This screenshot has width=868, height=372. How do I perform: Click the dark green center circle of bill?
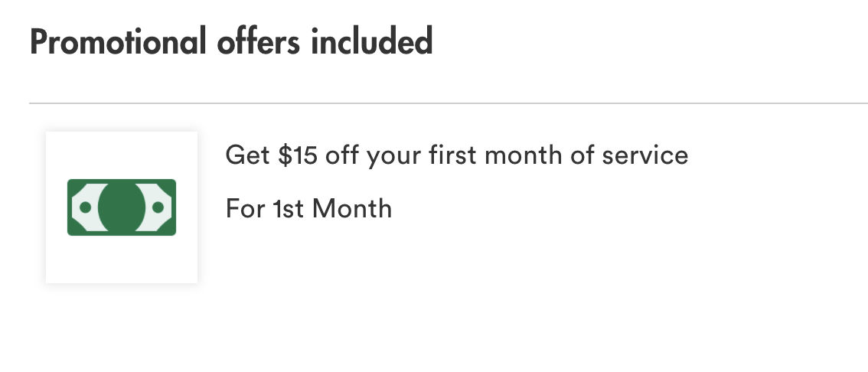[121, 207]
